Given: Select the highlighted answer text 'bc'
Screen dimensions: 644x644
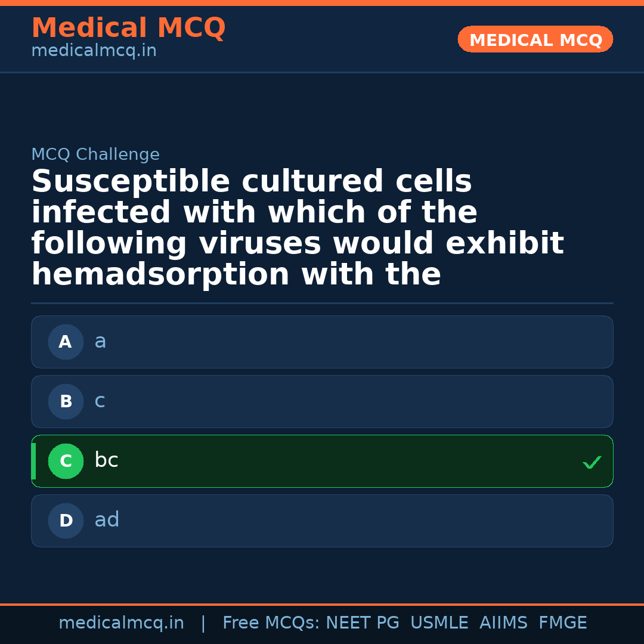Looking at the screenshot, I should [x=106, y=460].
